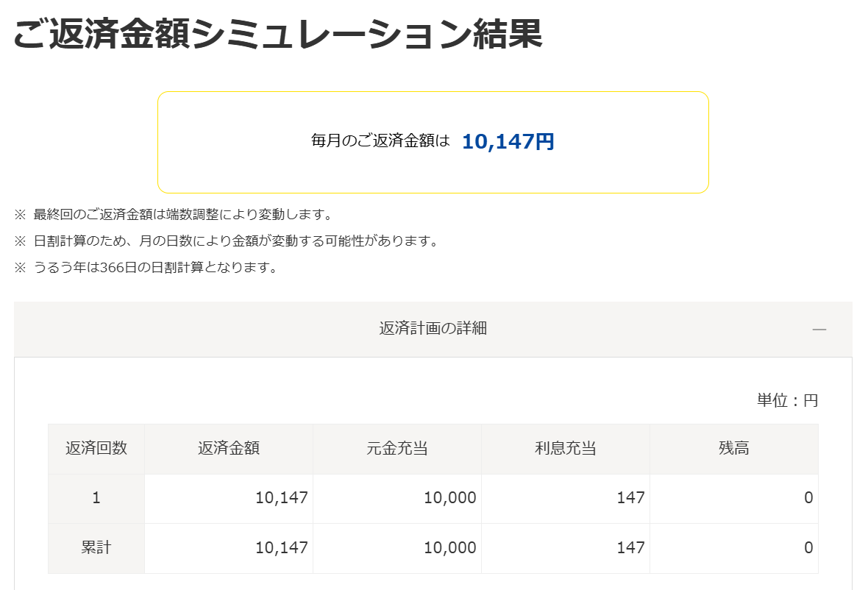Viewport: 868px width, 590px height.
Task: Click the note about うるう年 366日 calculation
Action: point(146,267)
